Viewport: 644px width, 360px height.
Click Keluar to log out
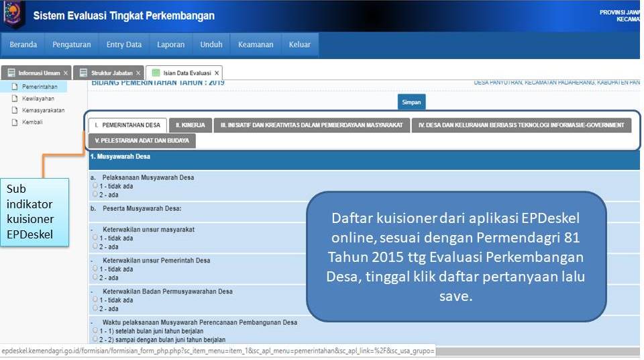click(299, 44)
